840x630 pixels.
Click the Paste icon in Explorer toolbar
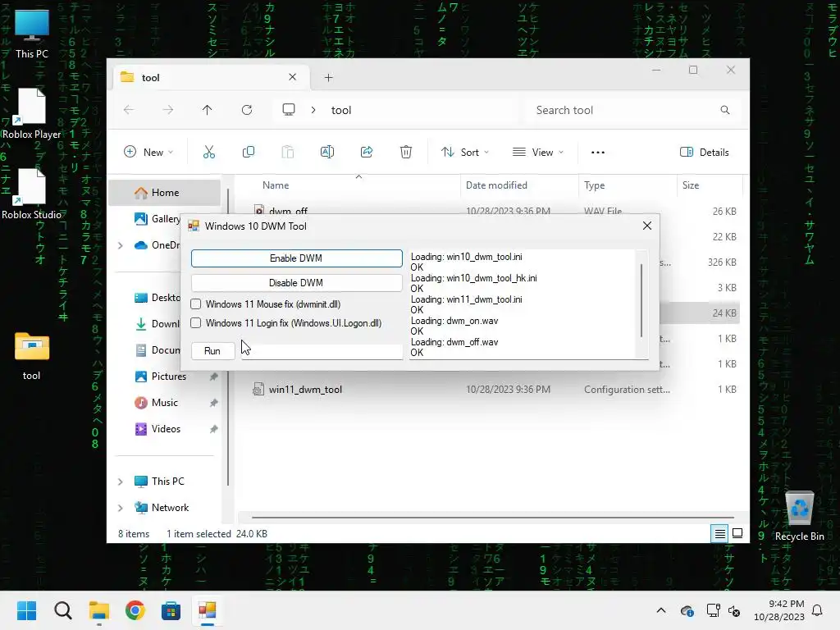[x=288, y=152]
